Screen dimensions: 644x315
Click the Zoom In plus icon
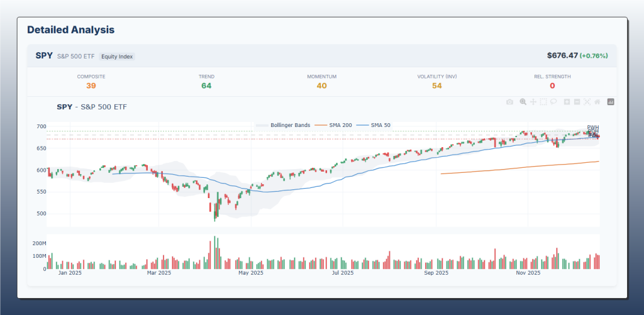point(567,102)
